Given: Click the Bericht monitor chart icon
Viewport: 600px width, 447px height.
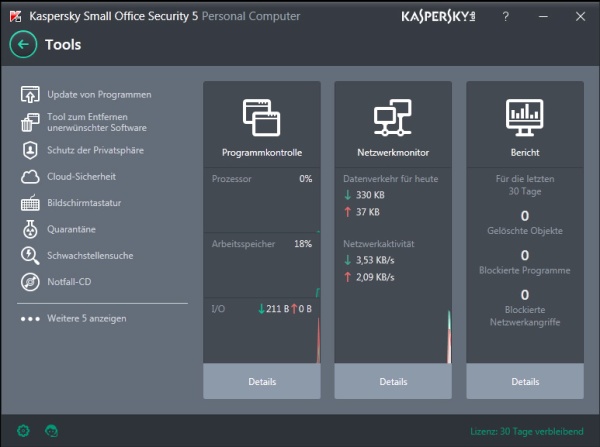Looking at the screenshot, I should (x=525, y=117).
